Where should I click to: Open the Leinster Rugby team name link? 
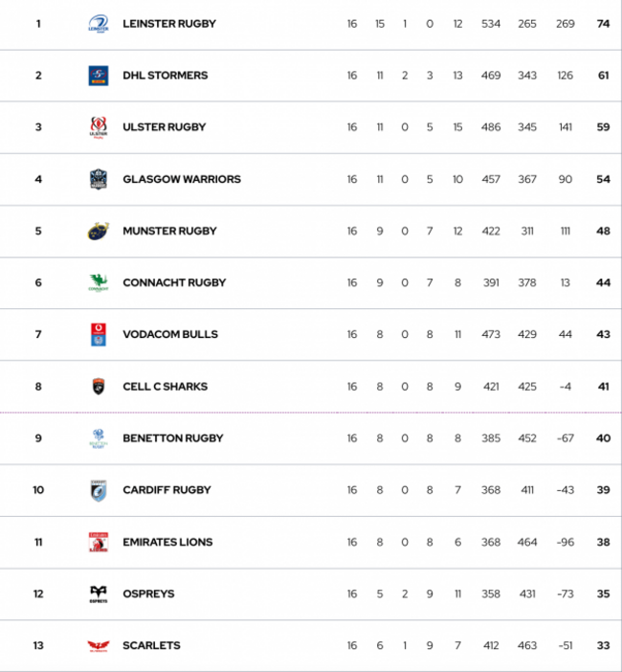tap(169, 24)
